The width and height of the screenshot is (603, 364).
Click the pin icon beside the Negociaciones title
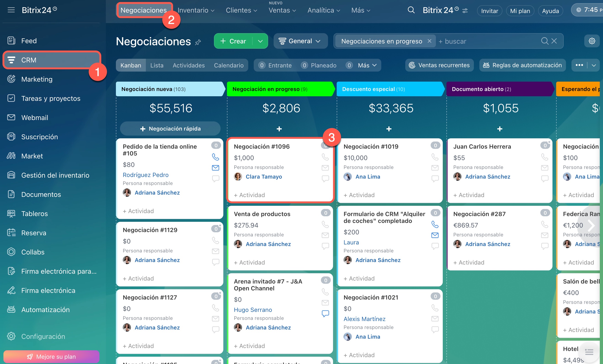coord(198,42)
